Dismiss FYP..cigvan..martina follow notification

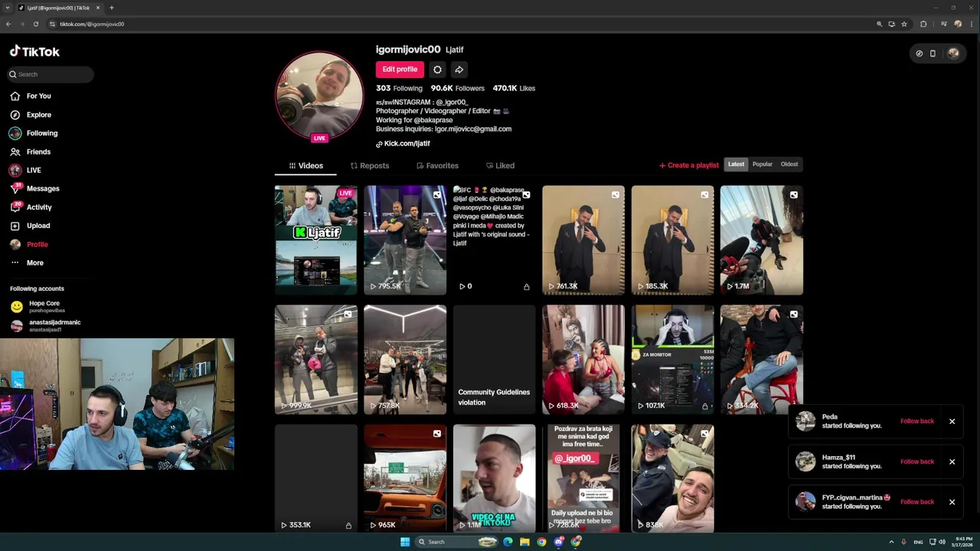coord(952,502)
